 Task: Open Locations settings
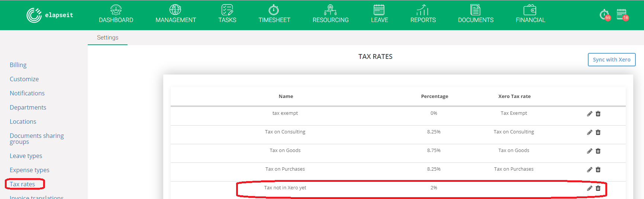coord(23,121)
